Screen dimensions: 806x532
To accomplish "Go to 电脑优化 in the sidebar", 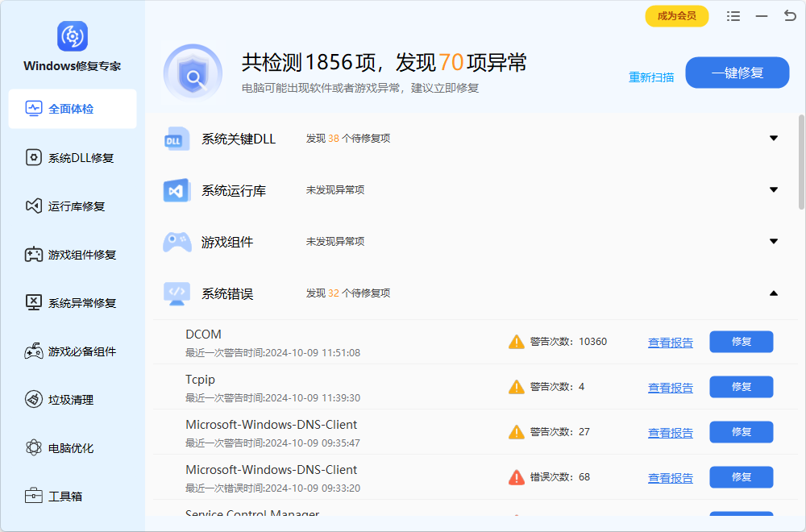I will pos(72,448).
